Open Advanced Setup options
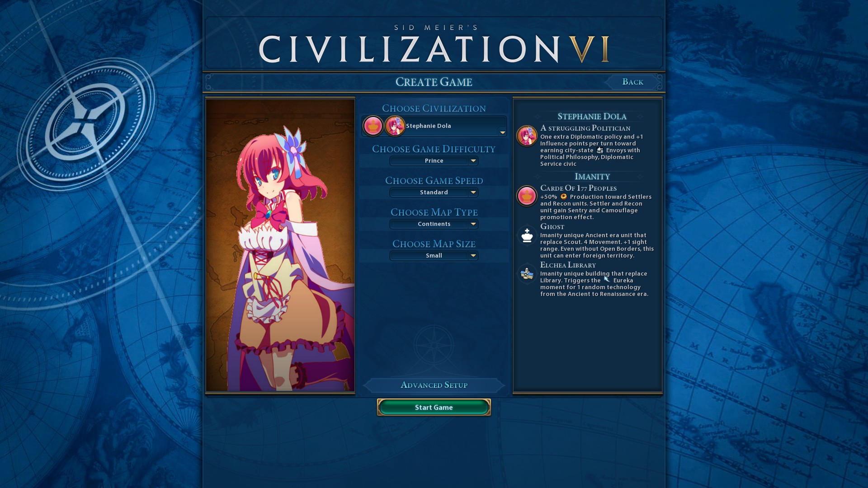Screen dimensions: 868x488 434,385
